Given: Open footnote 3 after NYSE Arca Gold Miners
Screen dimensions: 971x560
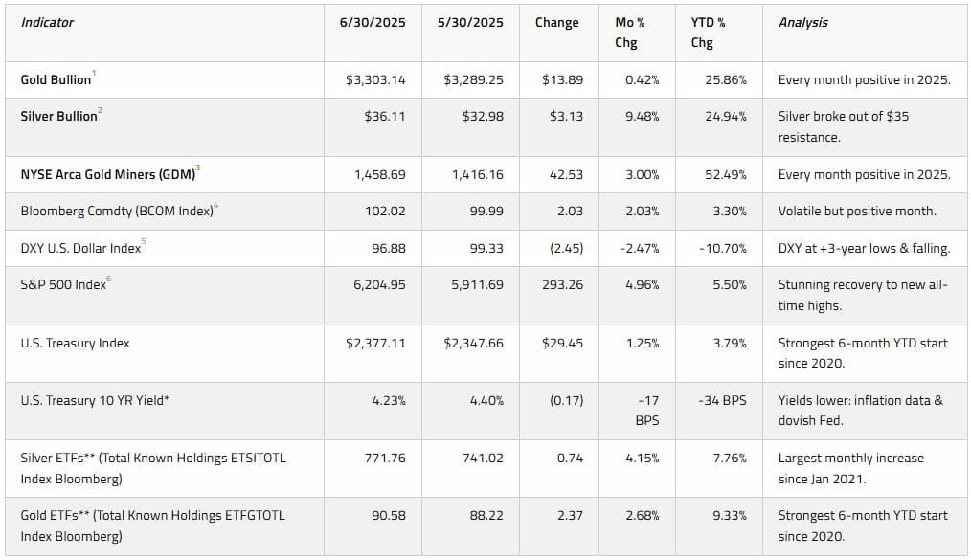Looking at the screenshot, I should [x=198, y=168].
